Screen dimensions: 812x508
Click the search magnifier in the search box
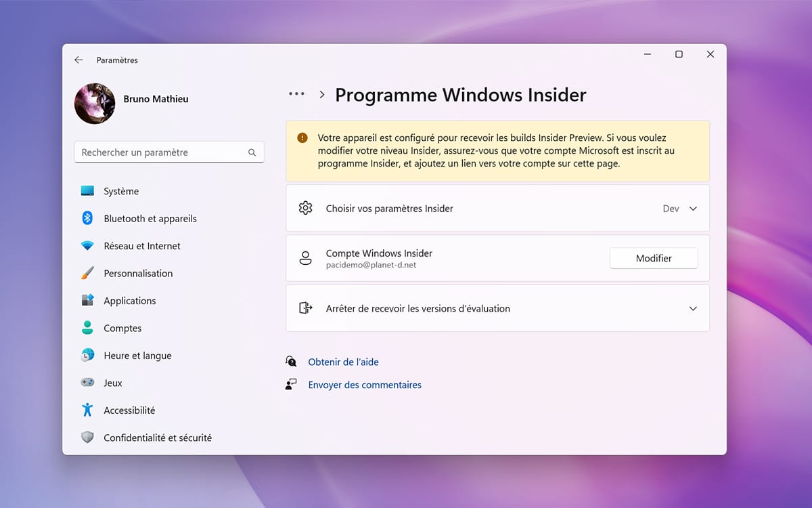click(x=252, y=152)
